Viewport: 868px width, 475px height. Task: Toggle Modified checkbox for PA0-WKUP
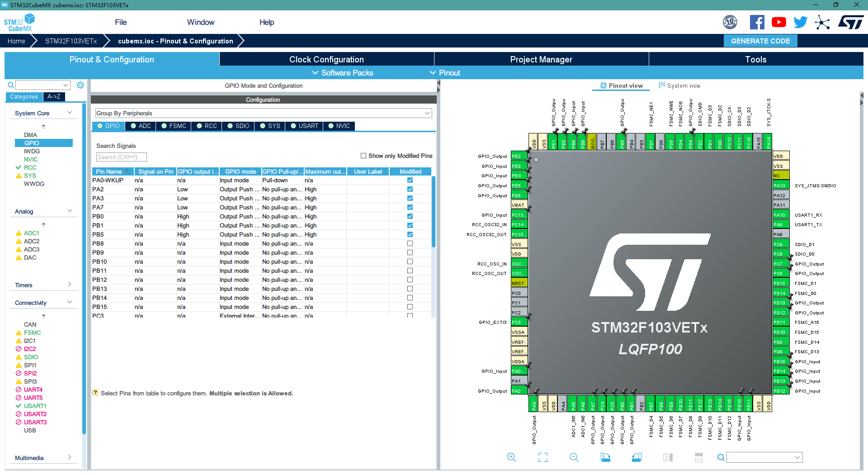click(410, 180)
